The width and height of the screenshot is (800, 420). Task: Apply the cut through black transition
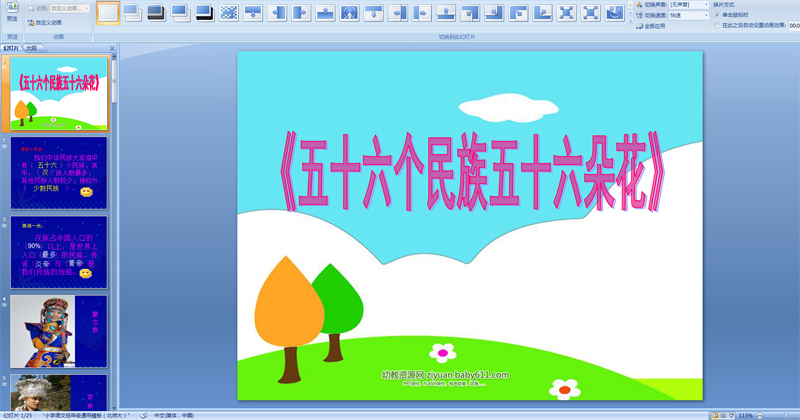point(204,12)
